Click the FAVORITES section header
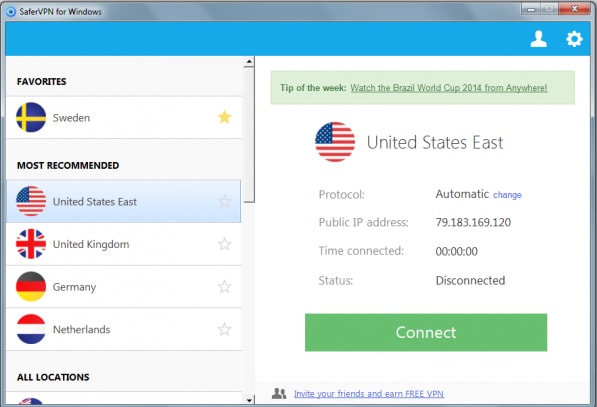597x407 pixels. [x=42, y=81]
